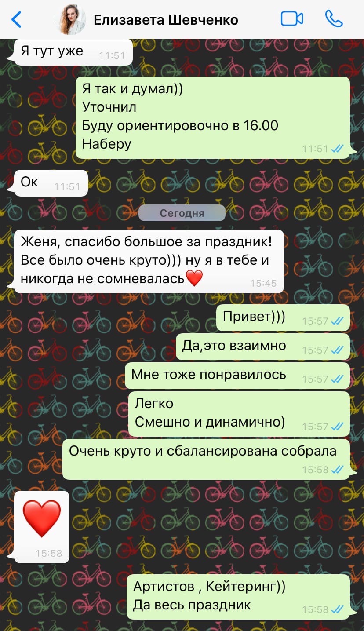The height and width of the screenshot is (631, 364).
Task: Tap read checkmarks on 'Привет)))' message
Action: coord(337,321)
